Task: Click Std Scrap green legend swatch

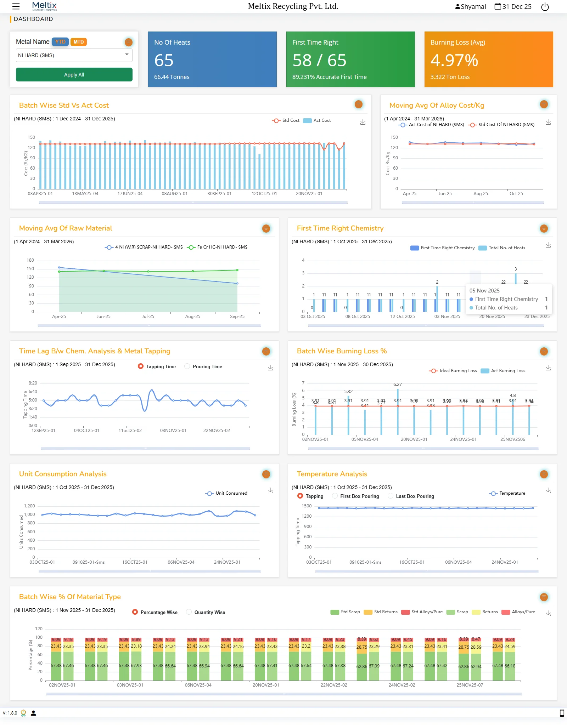Action: (x=335, y=612)
